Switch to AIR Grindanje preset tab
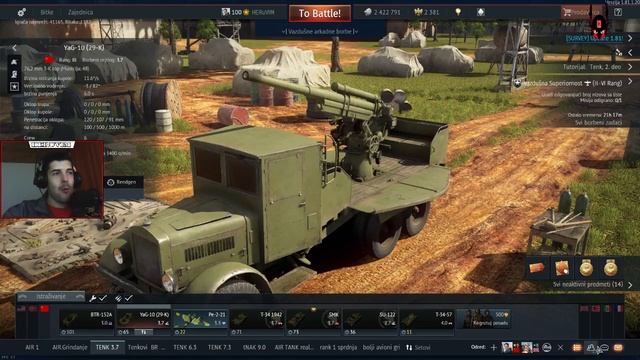This screenshot has height=360, width=640. click(x=70, y=347)
